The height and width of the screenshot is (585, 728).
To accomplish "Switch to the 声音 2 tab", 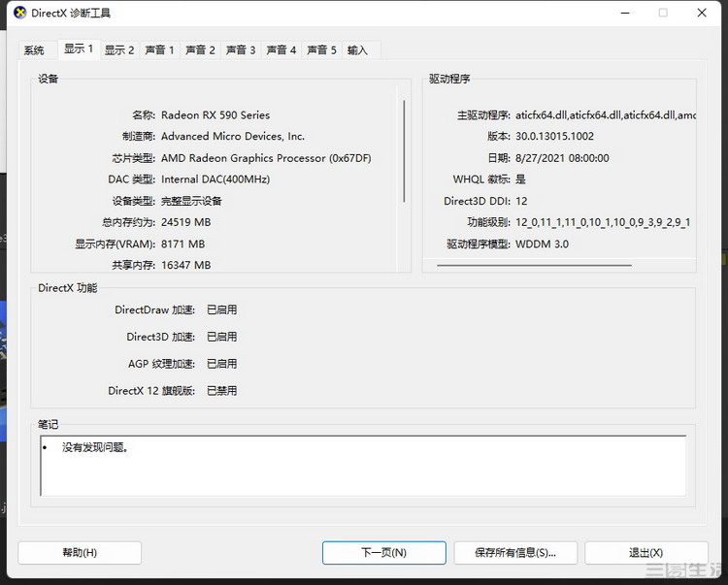I will point(200,50).
